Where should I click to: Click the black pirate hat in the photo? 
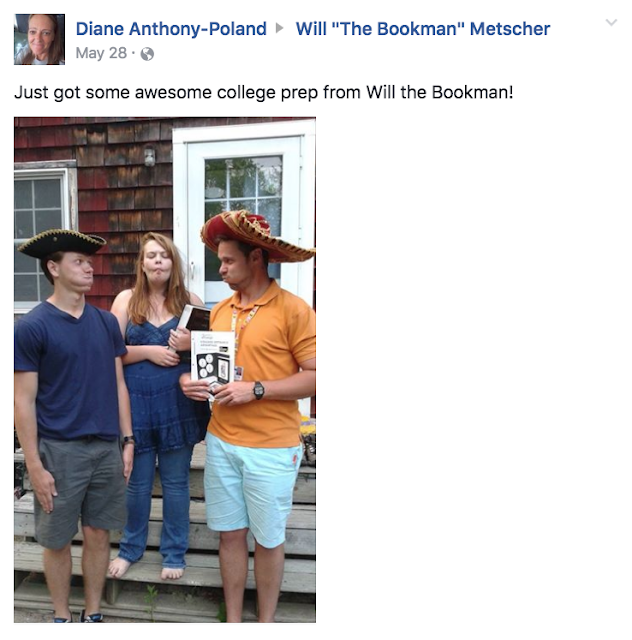click(62, 242)
